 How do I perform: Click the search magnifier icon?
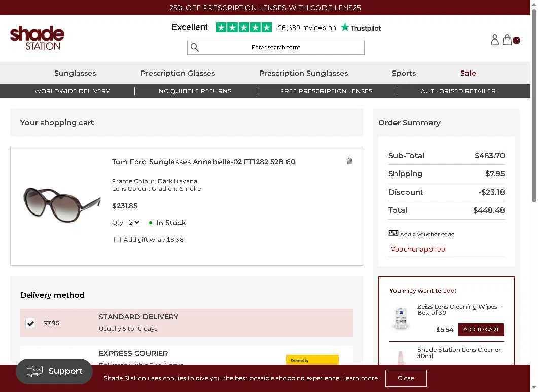195,47
